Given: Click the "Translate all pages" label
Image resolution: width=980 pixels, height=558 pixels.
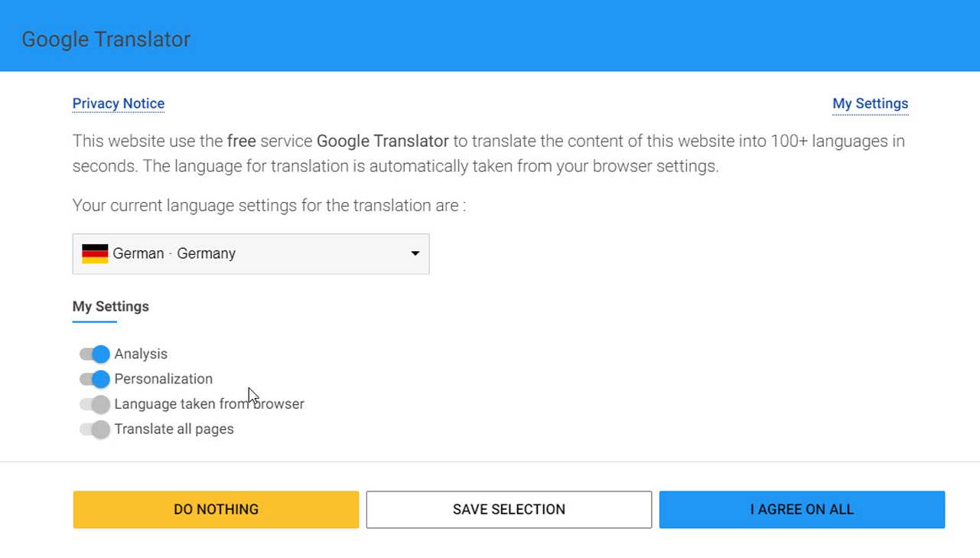Looking at the screenshot, I should point(174,429).
